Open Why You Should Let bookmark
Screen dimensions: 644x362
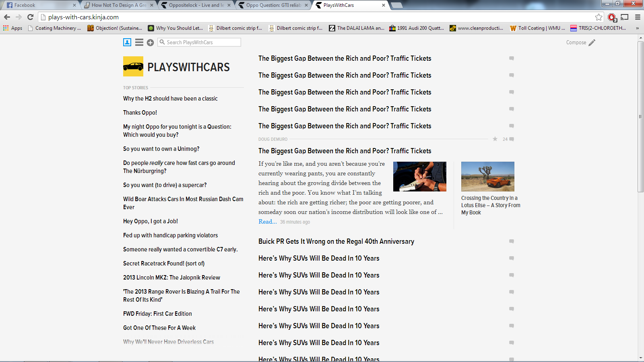pos(175,28)
